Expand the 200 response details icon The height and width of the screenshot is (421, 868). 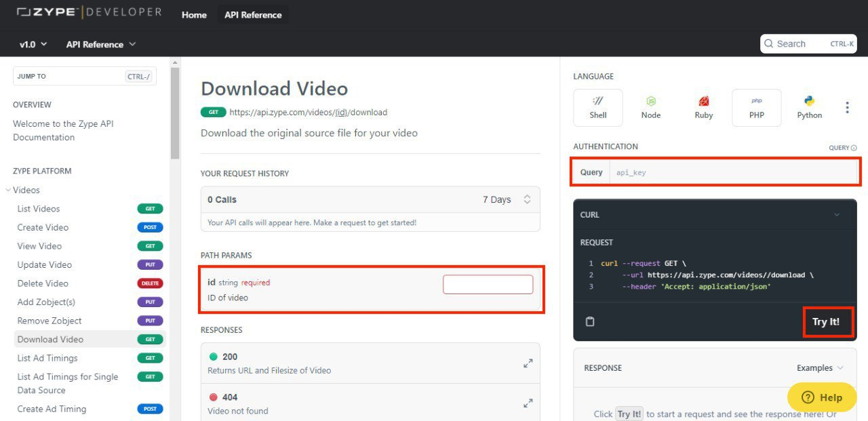(x=528, y=363)
